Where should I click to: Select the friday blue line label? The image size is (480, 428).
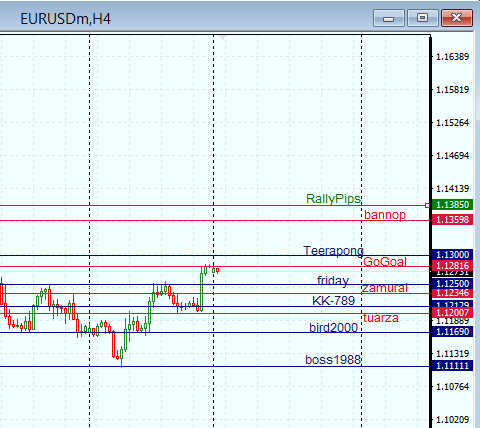click(333, 281)
